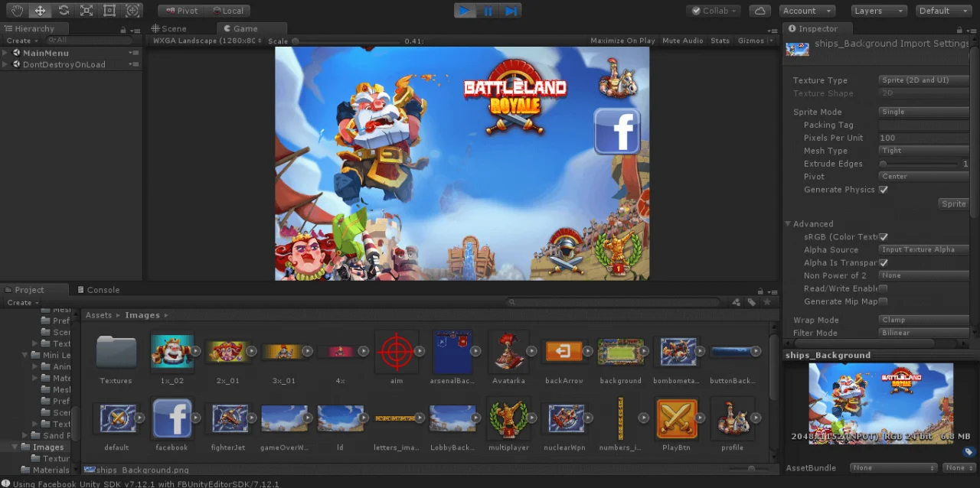This screenshot has height=488, width=980.
Task: Select the Rect tool
Action: tap(109, 11)
